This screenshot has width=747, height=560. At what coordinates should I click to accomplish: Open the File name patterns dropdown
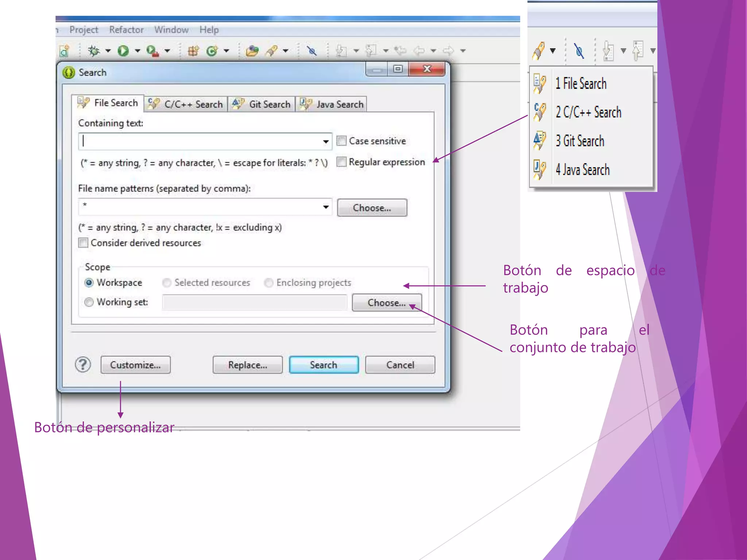tap(326, 207)
